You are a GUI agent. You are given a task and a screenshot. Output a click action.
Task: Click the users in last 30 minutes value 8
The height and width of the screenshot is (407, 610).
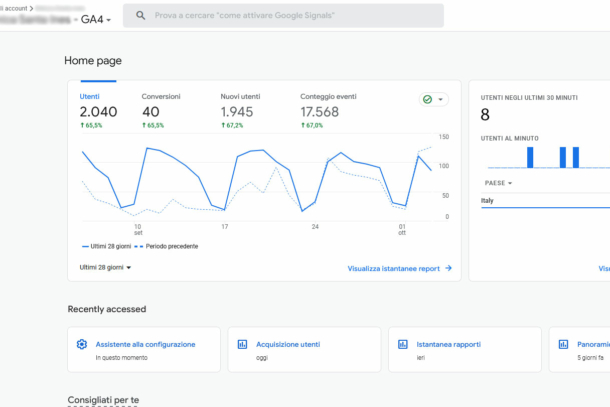pos(485,115)
